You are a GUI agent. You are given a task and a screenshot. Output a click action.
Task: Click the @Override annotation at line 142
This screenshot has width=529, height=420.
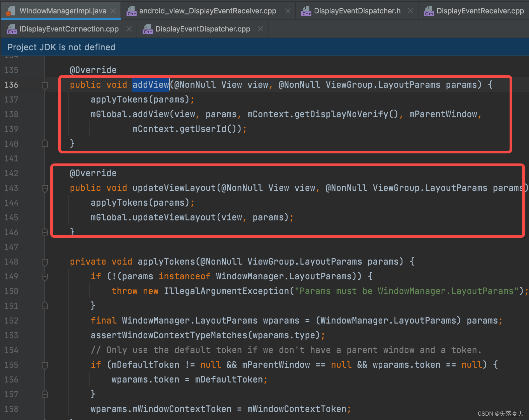pos(93,173)
